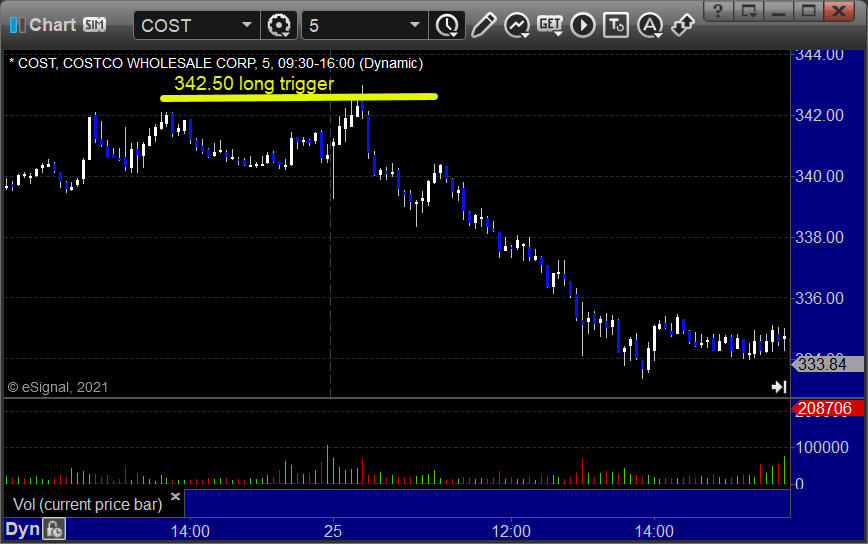Open the alerts 'A' circle icon
Screen dimensions: 868x544
point(650,25)
